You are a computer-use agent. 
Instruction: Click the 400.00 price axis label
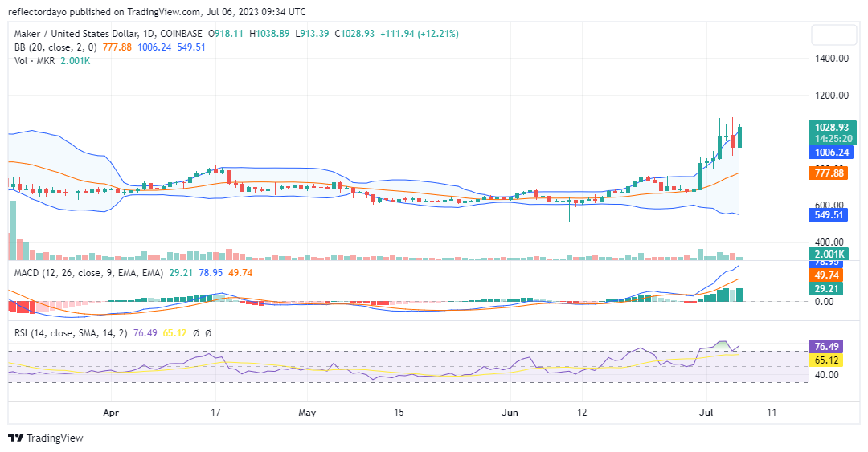tap(829, 242)
